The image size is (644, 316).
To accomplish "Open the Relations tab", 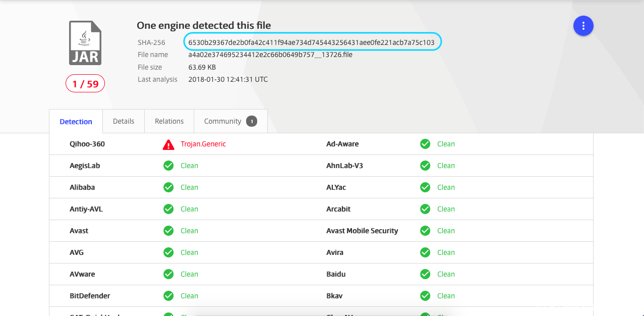I will pyautogui.click(x=169, y=121).
